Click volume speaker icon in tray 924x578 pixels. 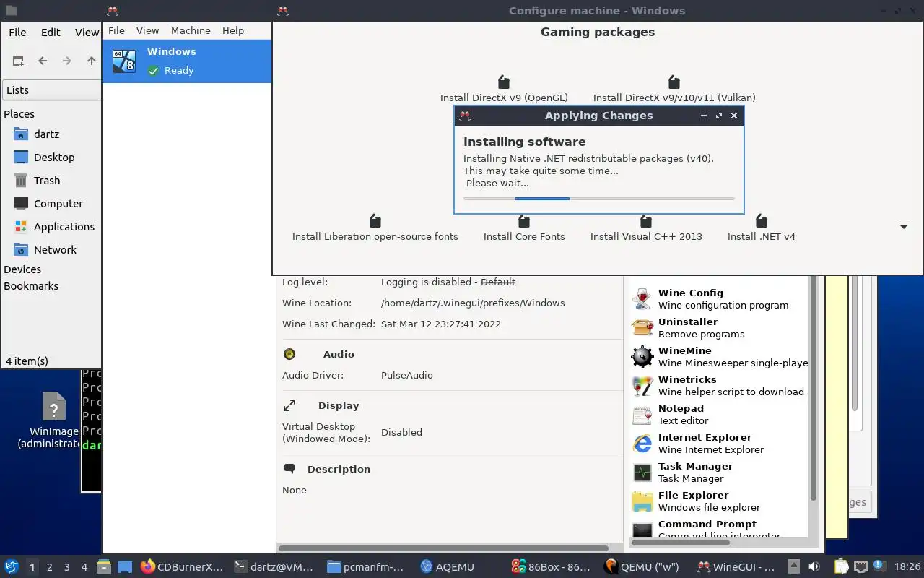(814, 567)
